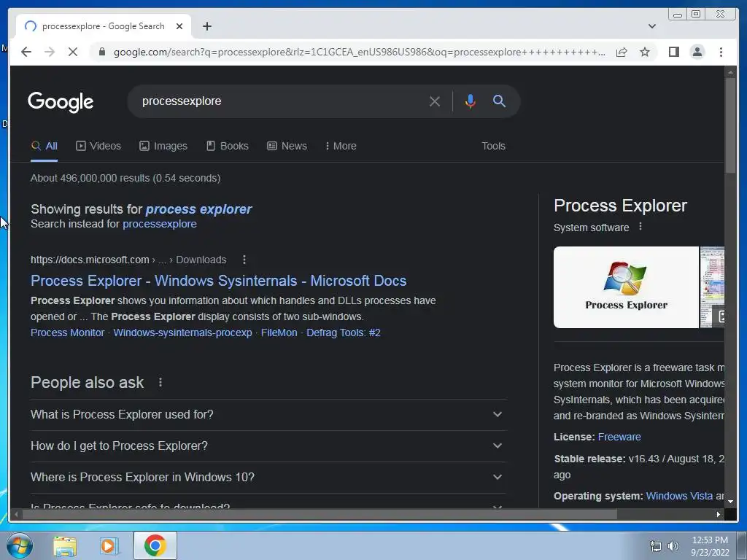Open search Tools
Image resolution: width=747 pixels, height=560 pixels.
coord(493,146)
